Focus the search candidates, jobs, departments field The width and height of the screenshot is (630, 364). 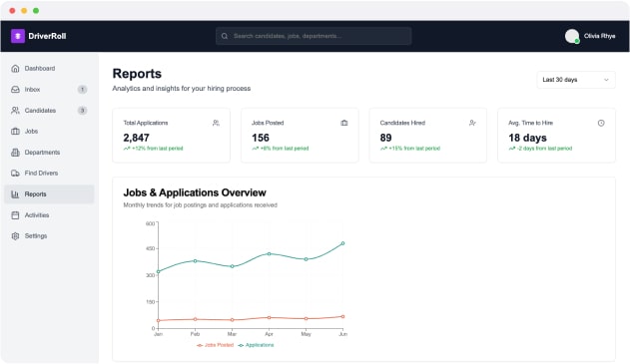point(314,36)
